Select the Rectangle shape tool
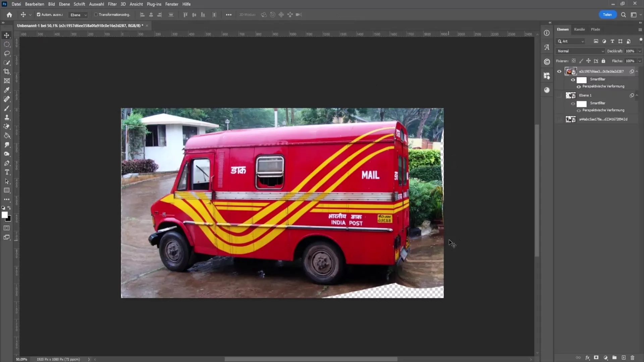 (7, 190)
